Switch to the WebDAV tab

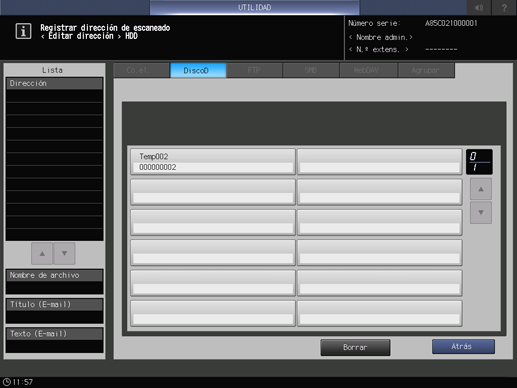[x=368, y=70]
